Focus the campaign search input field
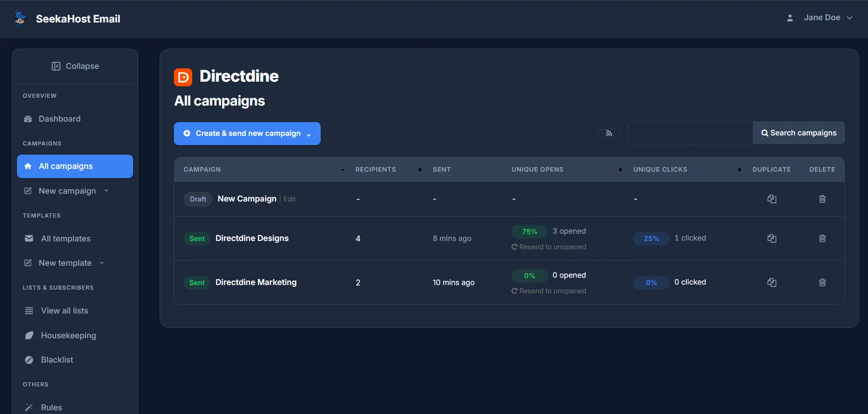The image size is (868, 414). click(690, 133)
